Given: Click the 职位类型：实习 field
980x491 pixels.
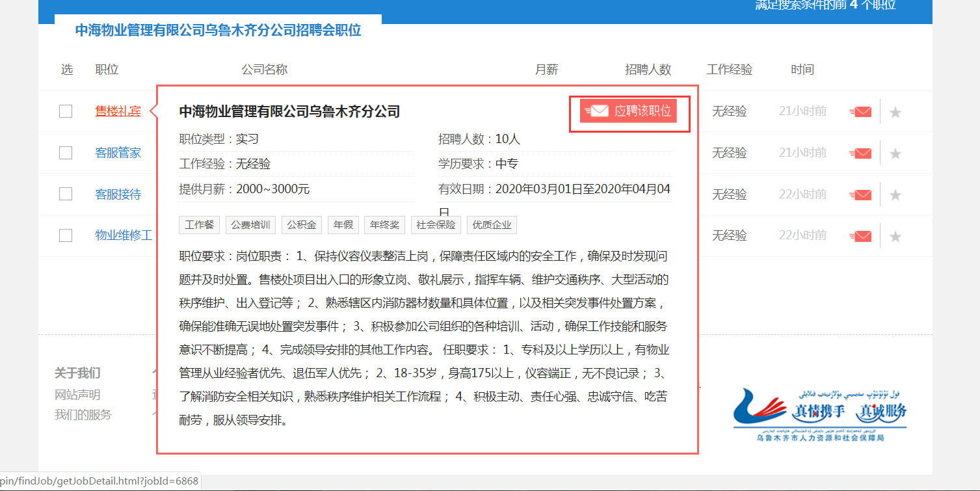Looking at the screenshot, I should click(x=219, y=139).
